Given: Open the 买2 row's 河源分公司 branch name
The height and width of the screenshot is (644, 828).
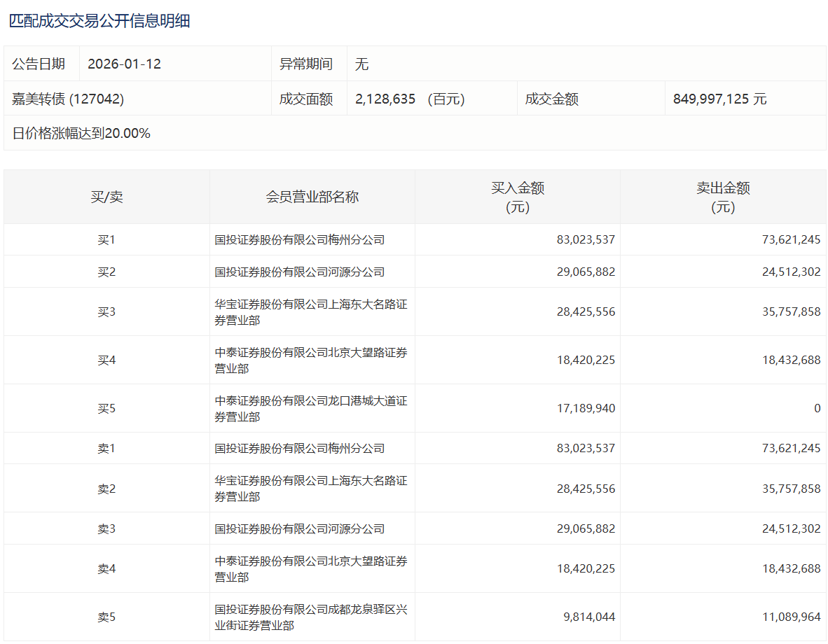Looking at the screenshot, I should tap(300, 272).
